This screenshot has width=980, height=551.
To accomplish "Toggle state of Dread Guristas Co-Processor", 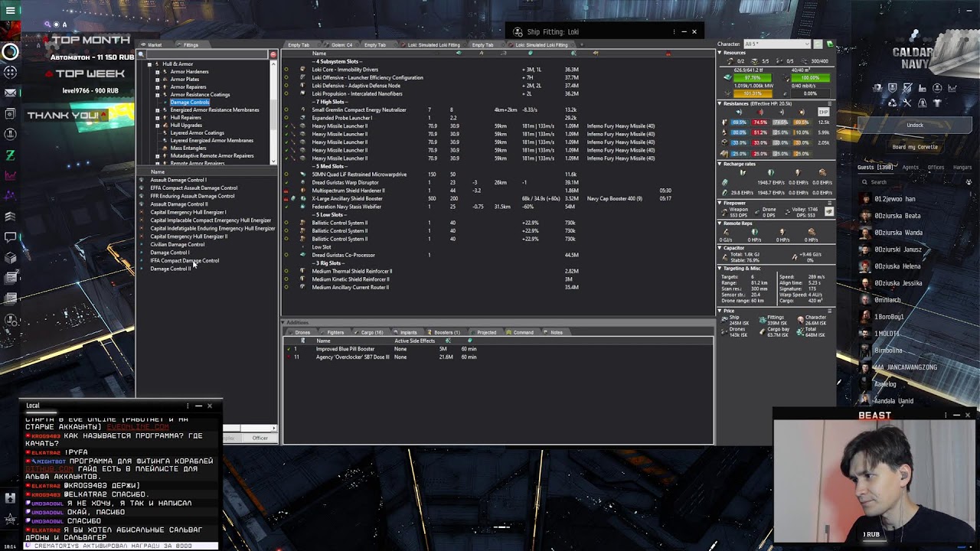I will point(286,255).
